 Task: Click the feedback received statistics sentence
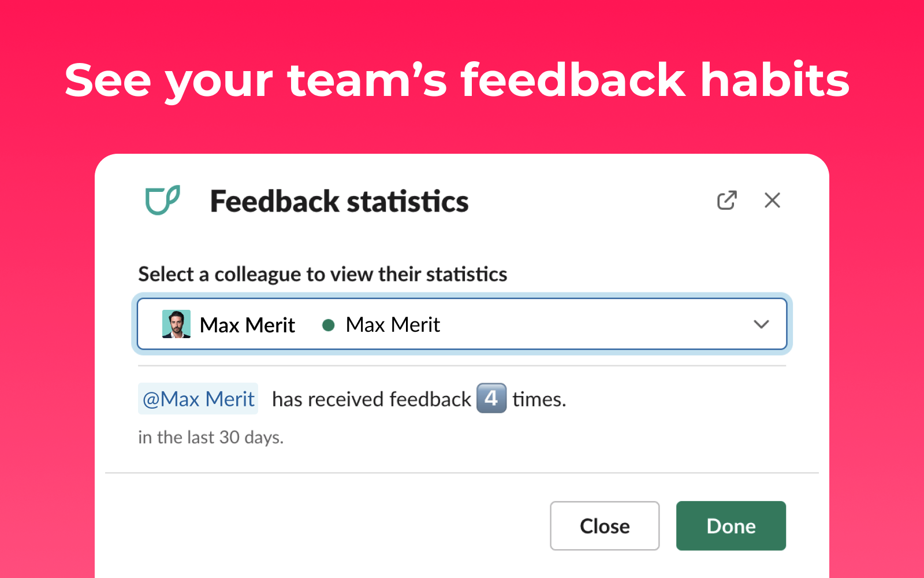[370, 398]
